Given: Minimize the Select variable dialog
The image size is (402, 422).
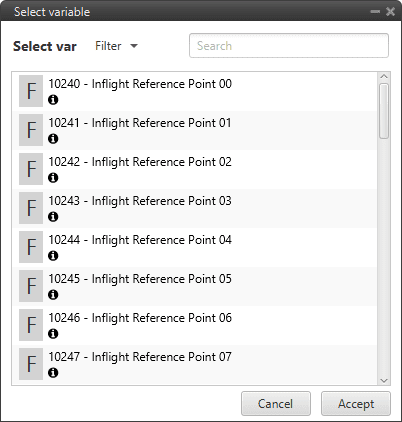Looking at the screenshot, I should (375, 12).
